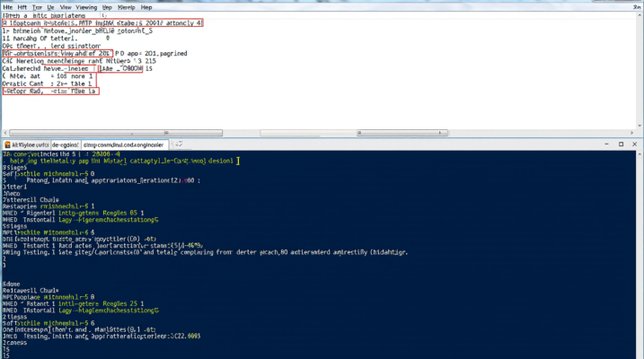Select the first tab with the orange icon
Viewport: 644px width, 359px height.
[x=26, y=144]
